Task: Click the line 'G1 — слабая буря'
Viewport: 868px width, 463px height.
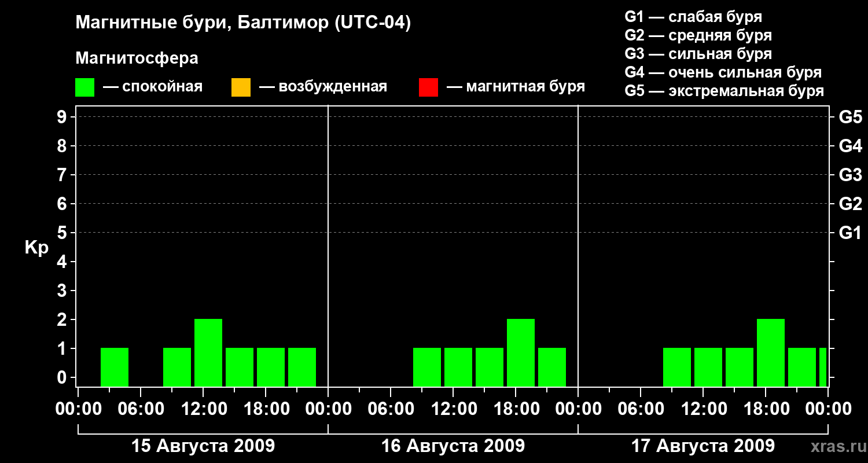Action: click(x=693, y=17)
